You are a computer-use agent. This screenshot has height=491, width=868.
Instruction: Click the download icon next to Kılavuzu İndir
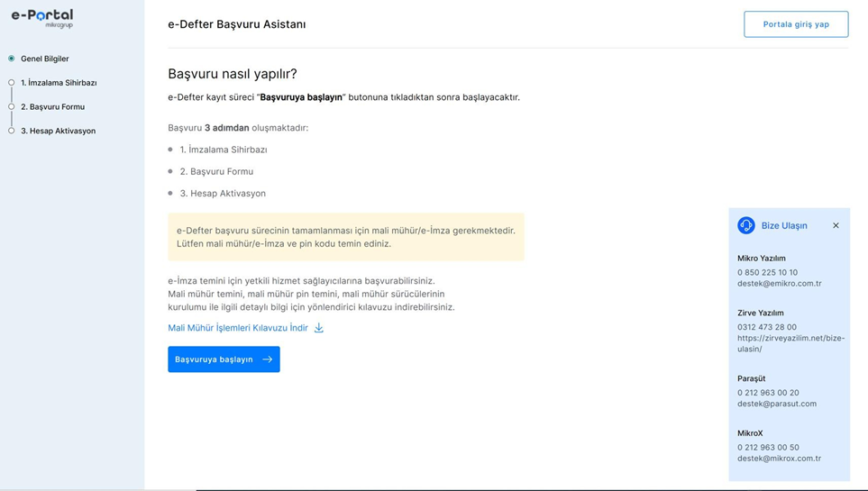[x=319, y=328]
